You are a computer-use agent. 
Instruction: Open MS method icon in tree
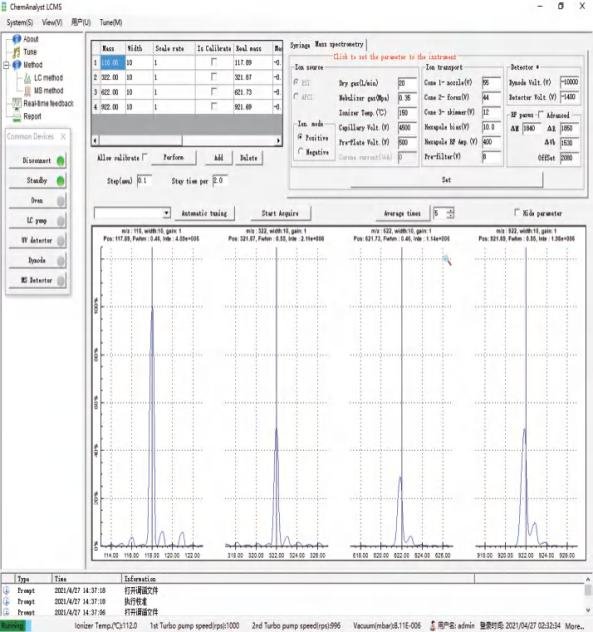27,91
